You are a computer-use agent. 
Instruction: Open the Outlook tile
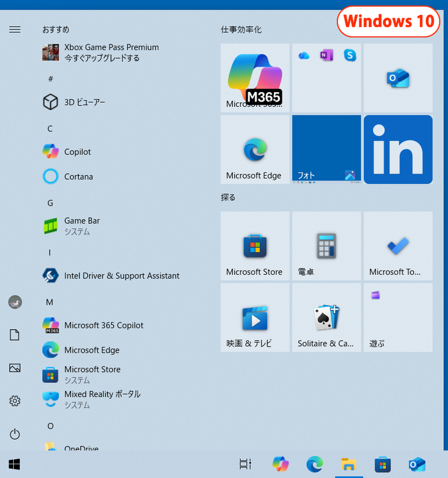398,78
